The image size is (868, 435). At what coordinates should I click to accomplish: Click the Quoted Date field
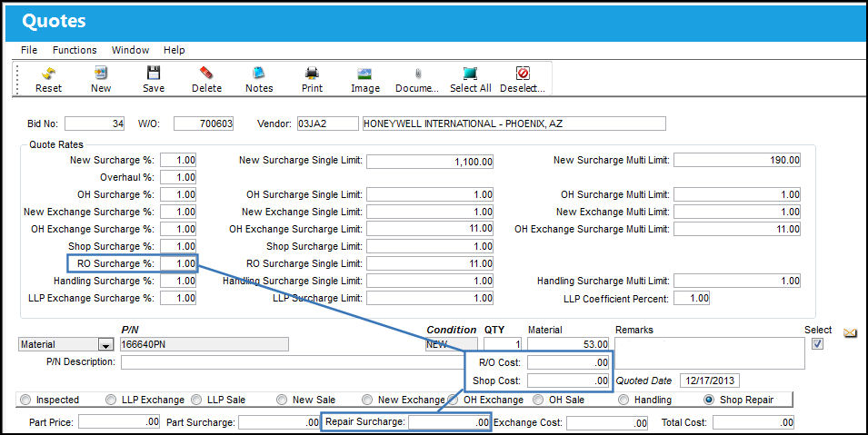[x=710, y=381]
